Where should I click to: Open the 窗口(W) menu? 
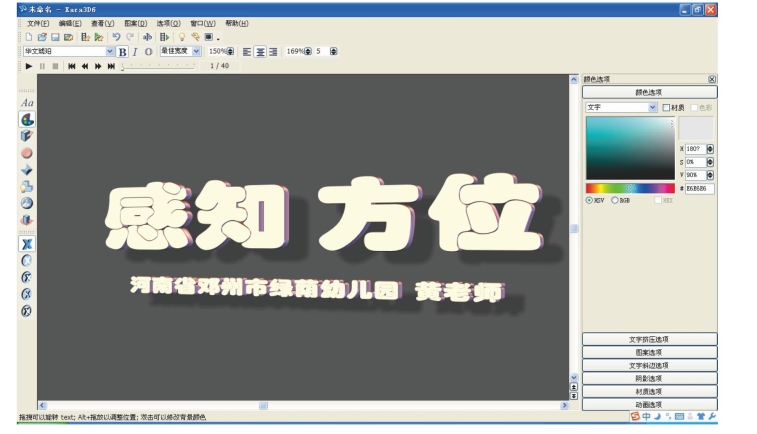click(x=203, y=23)
